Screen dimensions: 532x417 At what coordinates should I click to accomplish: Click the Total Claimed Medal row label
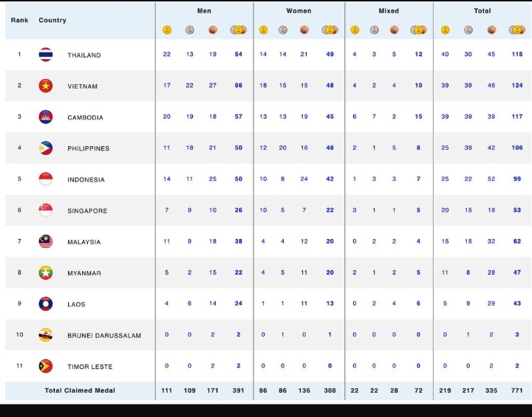pos(80,390)
